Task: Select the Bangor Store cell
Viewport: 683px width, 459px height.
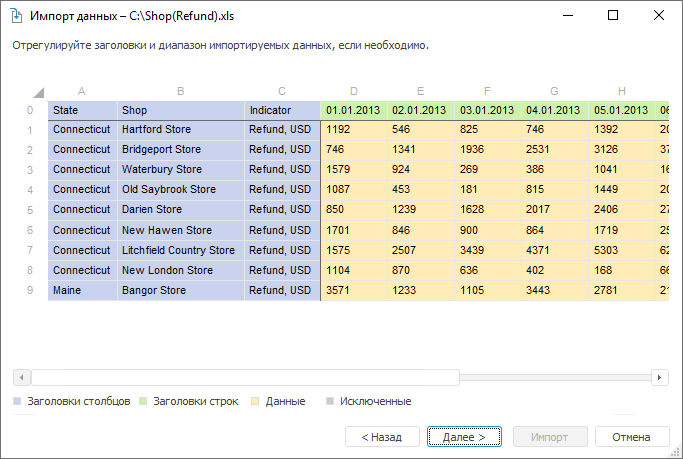Action: coord(181,290)
